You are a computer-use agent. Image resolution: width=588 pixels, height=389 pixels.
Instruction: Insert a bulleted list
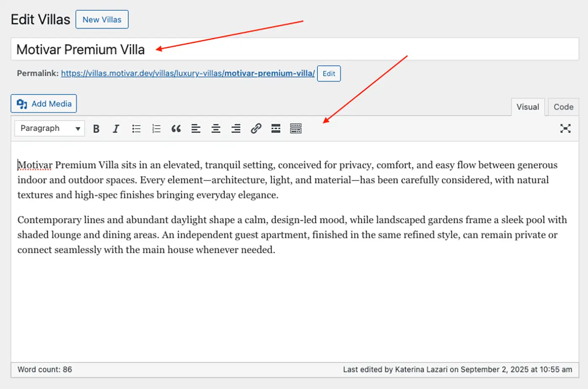coord(136,128)
